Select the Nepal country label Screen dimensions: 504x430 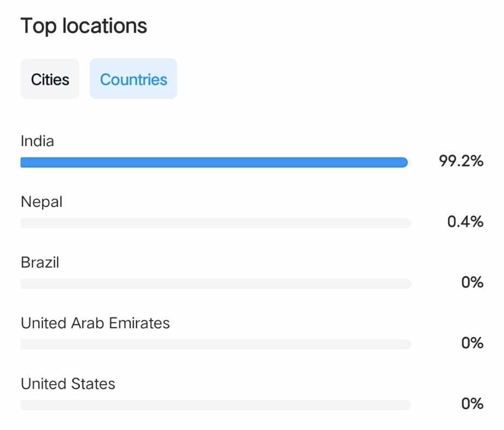[42, 202]
